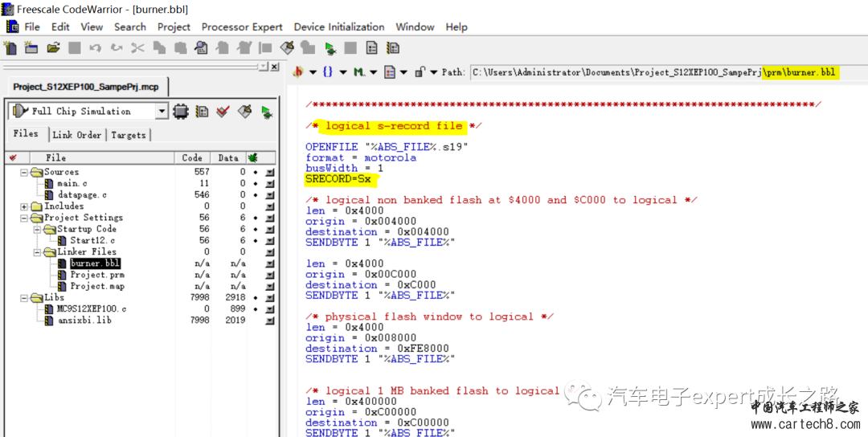
Task: Select Project.map in file tree
Action: (97, 286)
